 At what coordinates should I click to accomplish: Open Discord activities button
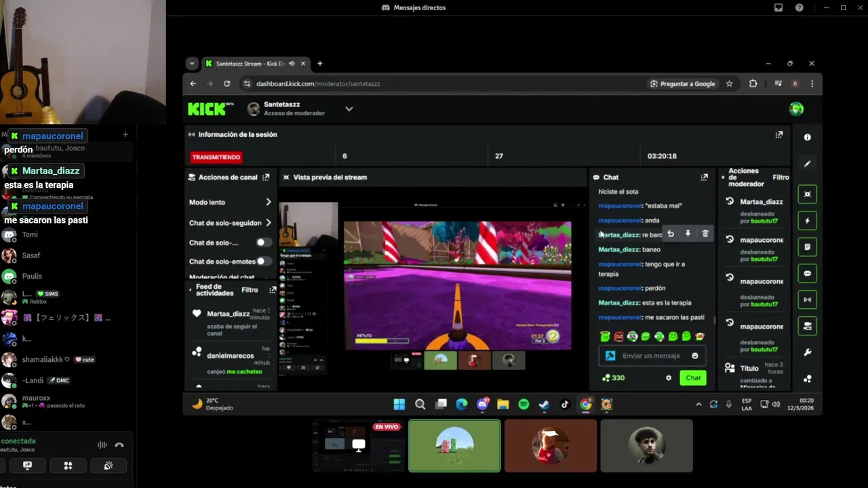click(68, 466)
